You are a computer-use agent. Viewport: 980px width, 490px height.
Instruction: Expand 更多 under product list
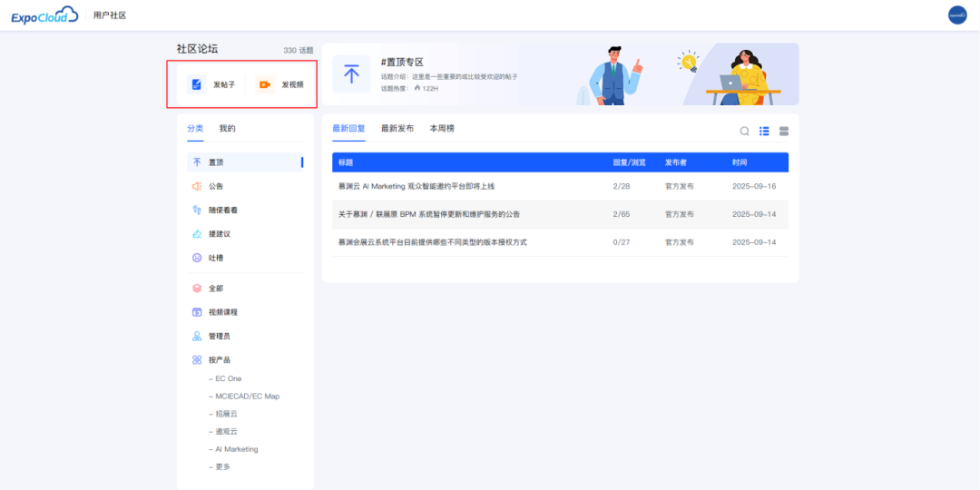222,466
